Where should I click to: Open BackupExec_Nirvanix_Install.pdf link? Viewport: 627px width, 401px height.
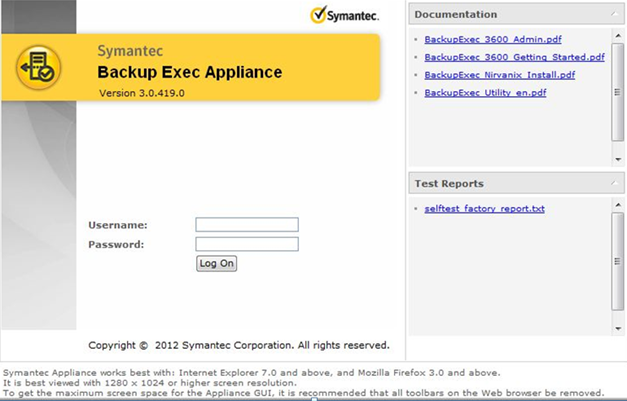499,75
